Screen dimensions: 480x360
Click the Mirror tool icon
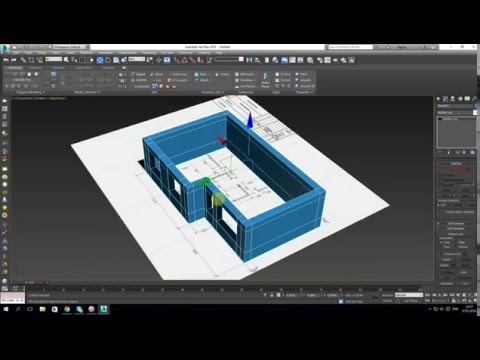click(249, 60)
